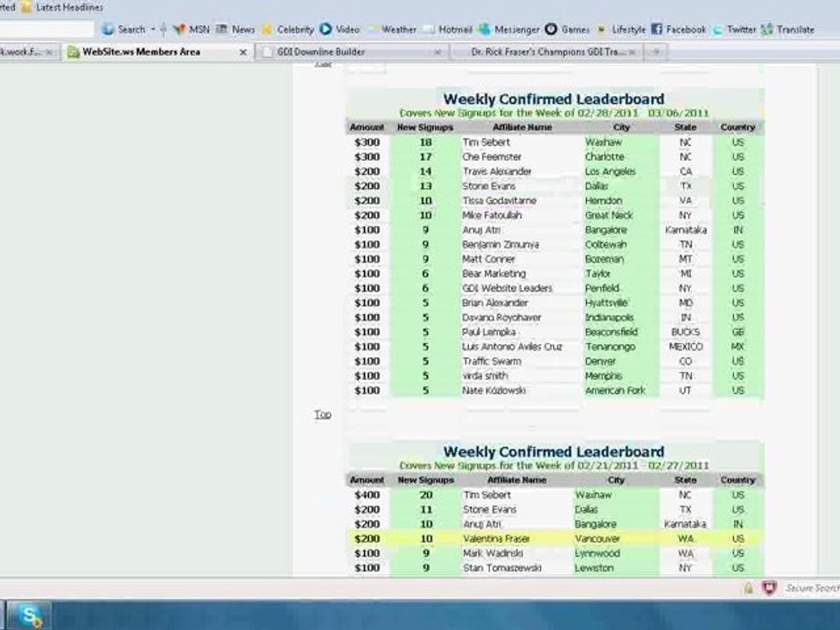
Task: Expand the dropdown arrow beside Search
Action: pyautogui.click(x=153, y=30)
